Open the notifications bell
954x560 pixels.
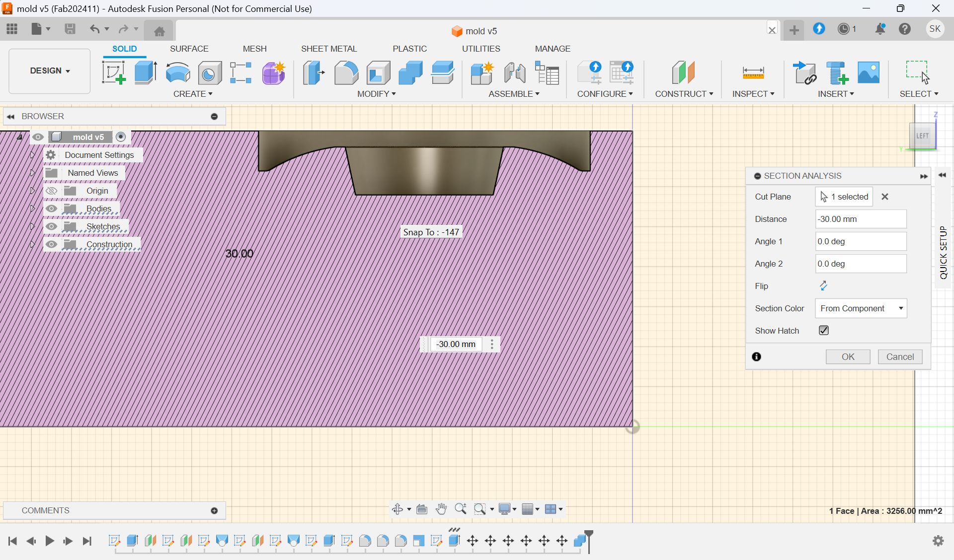click(880, 29)
